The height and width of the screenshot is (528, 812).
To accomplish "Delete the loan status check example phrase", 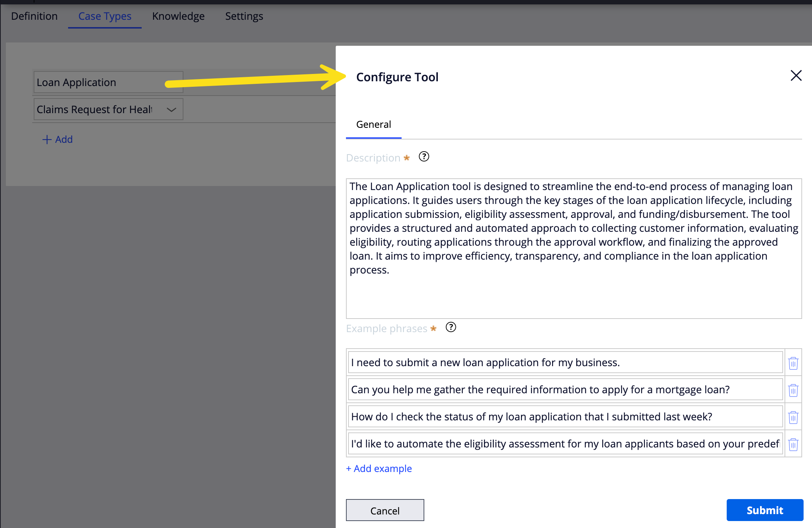I will (793, 417).
